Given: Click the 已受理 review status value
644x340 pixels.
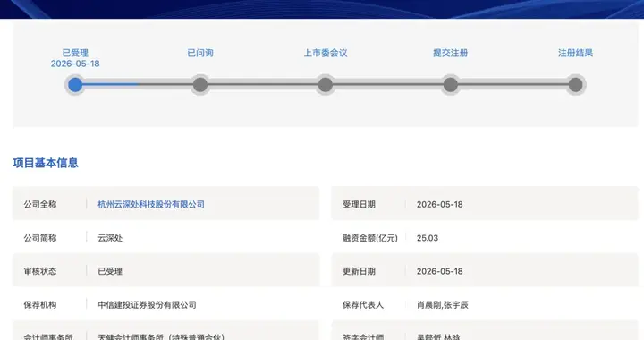Looking at the screenshot, I should (x=110, y=271).
